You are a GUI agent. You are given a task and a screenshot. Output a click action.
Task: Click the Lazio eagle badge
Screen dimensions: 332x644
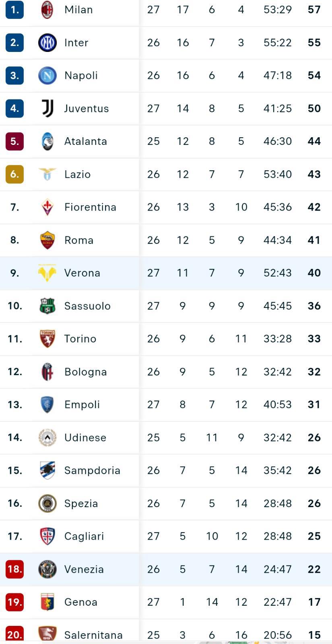(x=47, y=174)
